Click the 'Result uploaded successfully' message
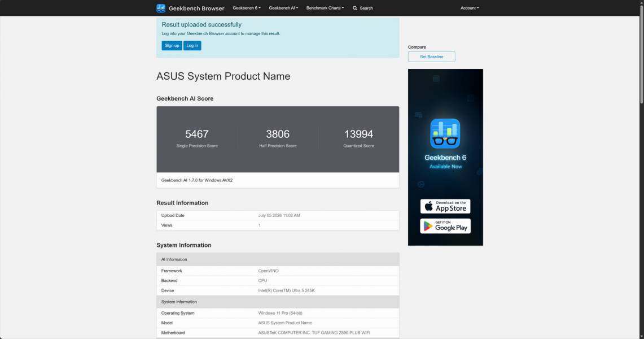This screenshot has height=339, width=644. (201, 25)
